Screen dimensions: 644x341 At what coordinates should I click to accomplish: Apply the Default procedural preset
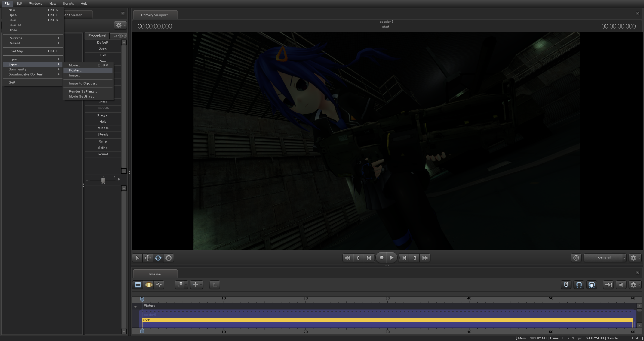click(103, 43)
